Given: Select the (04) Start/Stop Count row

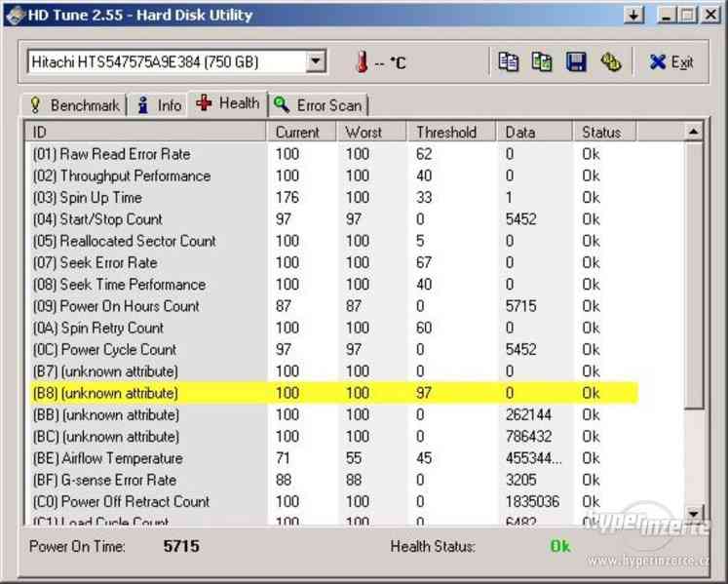Looking at the screenshot, I should point(332,218).
